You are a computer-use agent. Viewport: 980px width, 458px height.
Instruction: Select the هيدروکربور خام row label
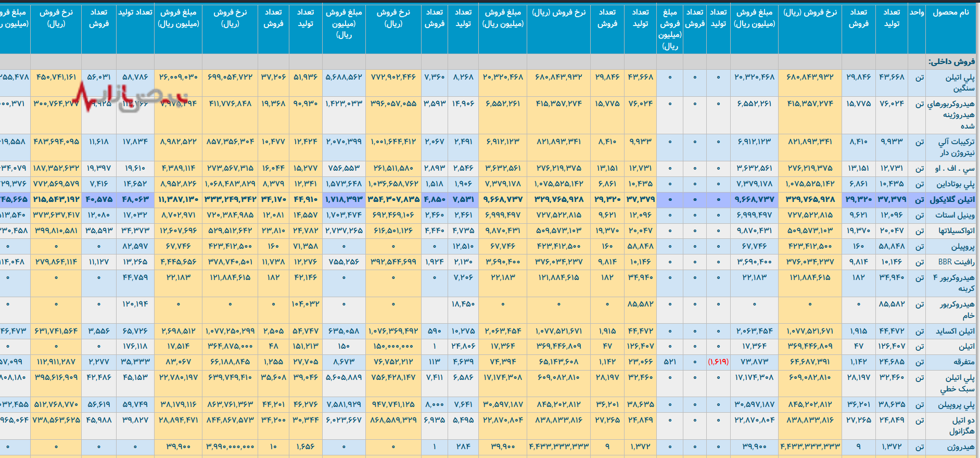[957, 310]
